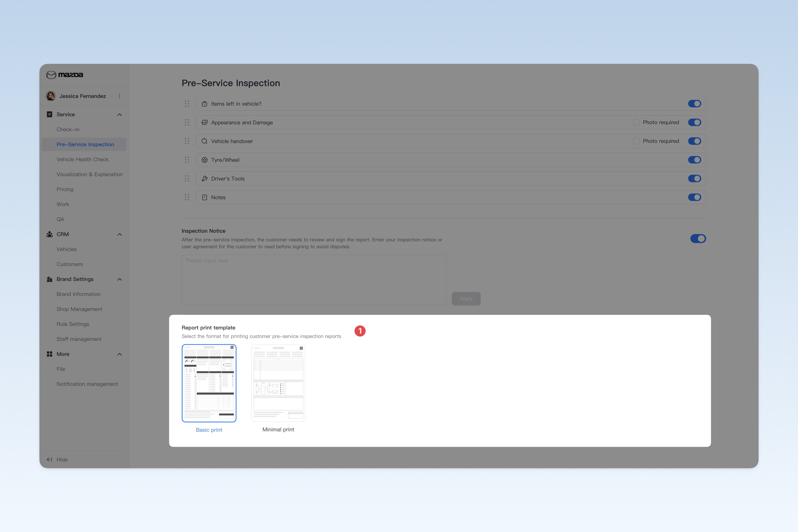Image resolution: width=798 pixels, height=532 pixels.
Task: Open Vehicle Health Check page
Action: tap(82, 159)
